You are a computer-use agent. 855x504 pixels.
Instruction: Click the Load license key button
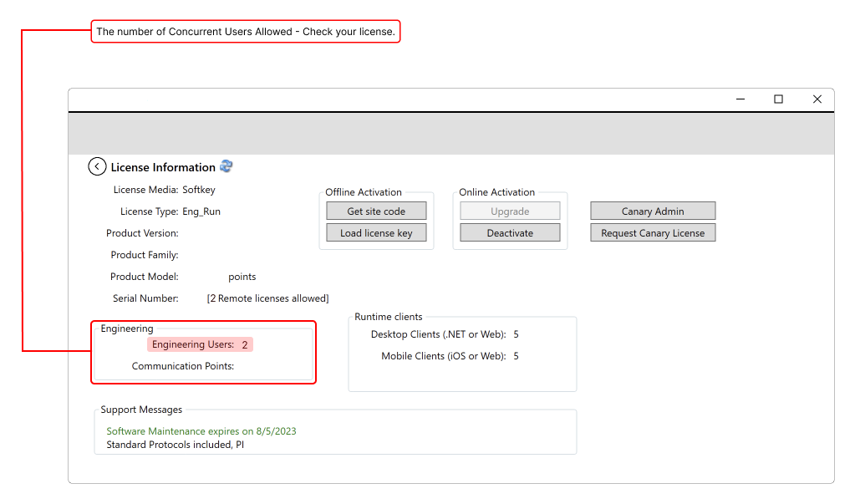[376, 233]
